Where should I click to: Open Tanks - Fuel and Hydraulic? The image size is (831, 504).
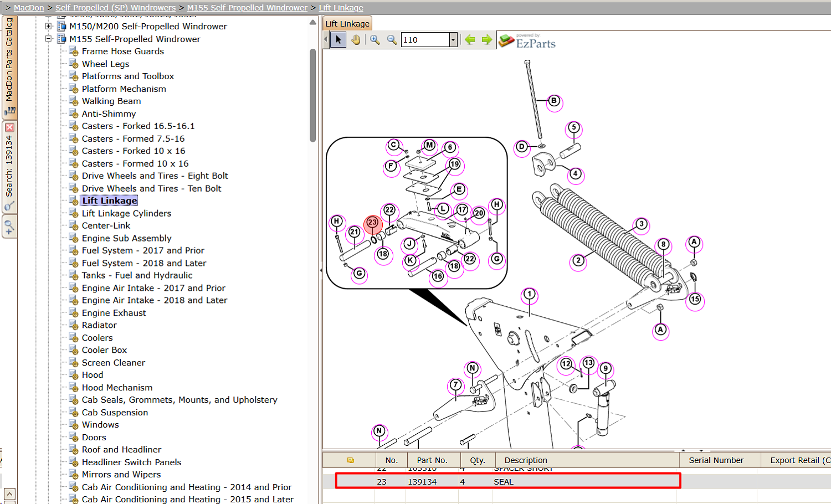click(x=137, y=275)
